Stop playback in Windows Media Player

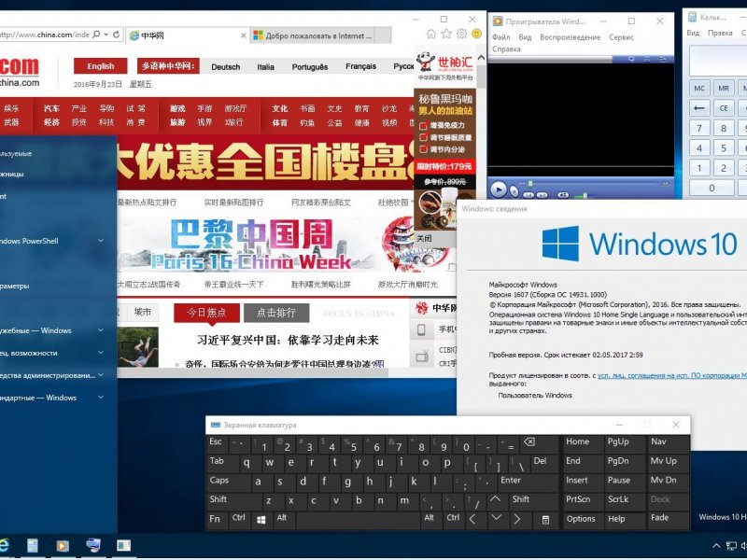click(x=514, y=191)
